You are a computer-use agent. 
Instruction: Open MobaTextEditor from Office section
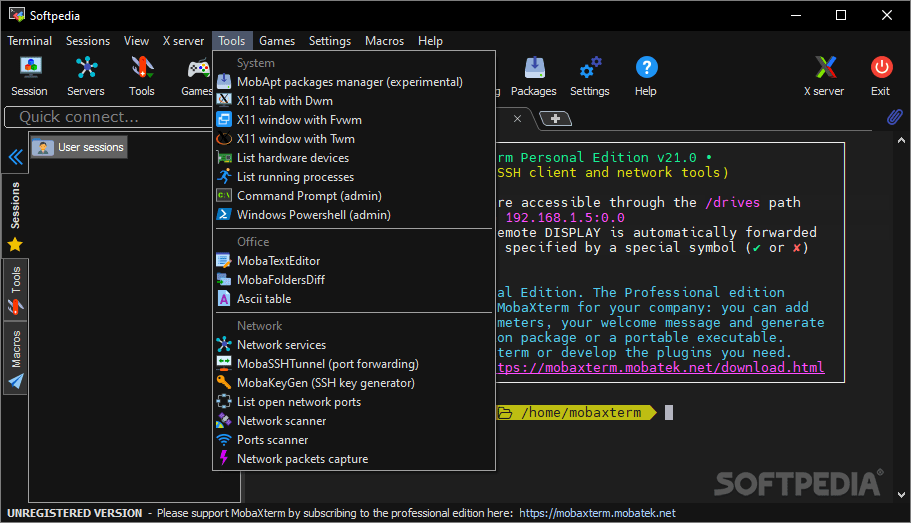pyautogui.click(x=354, y=261)
